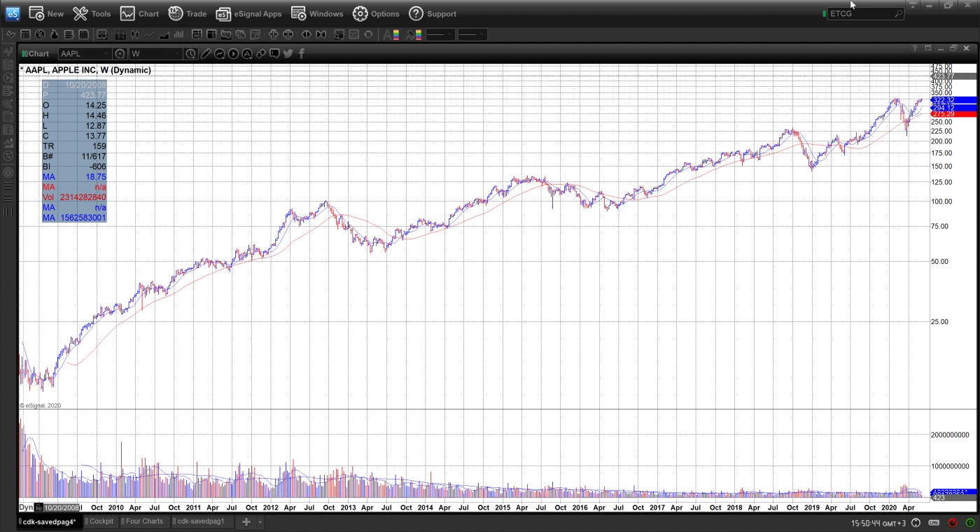Click the 15:50:44 GMT+3 clock
Screen dimensions: 980x532
pyautogui.click(x=878, y=523)
